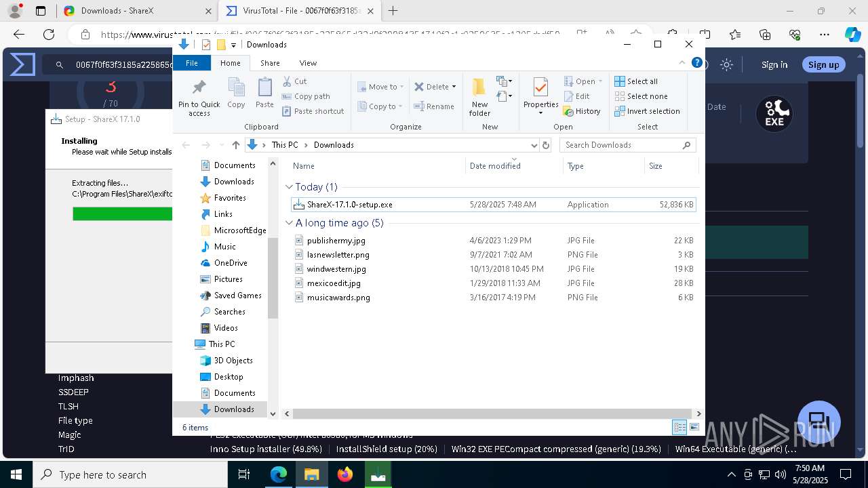
Task: Click Select all in ribbon
Action: tap(636, 81)
